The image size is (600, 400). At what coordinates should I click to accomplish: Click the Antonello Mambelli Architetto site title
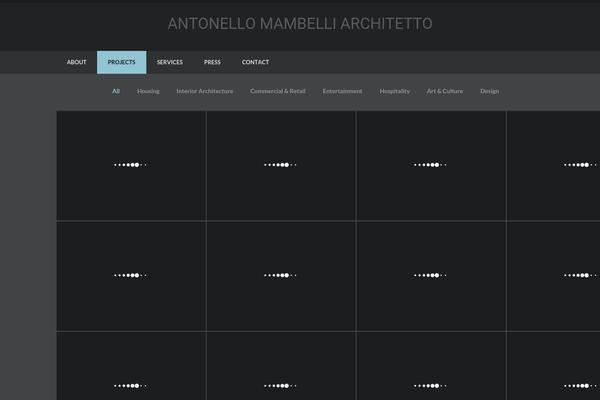coord(300,24)
